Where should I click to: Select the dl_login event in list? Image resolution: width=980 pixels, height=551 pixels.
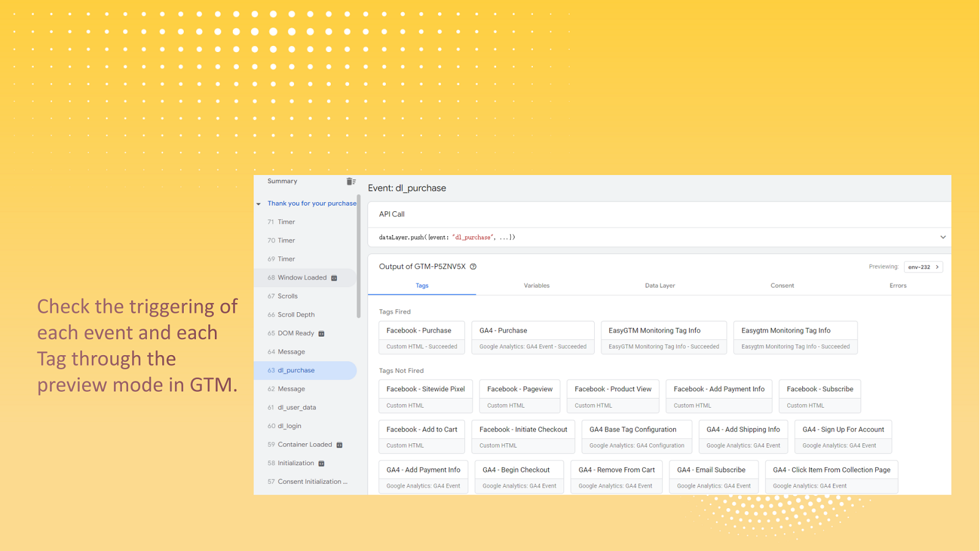click(x=289, y=426)
